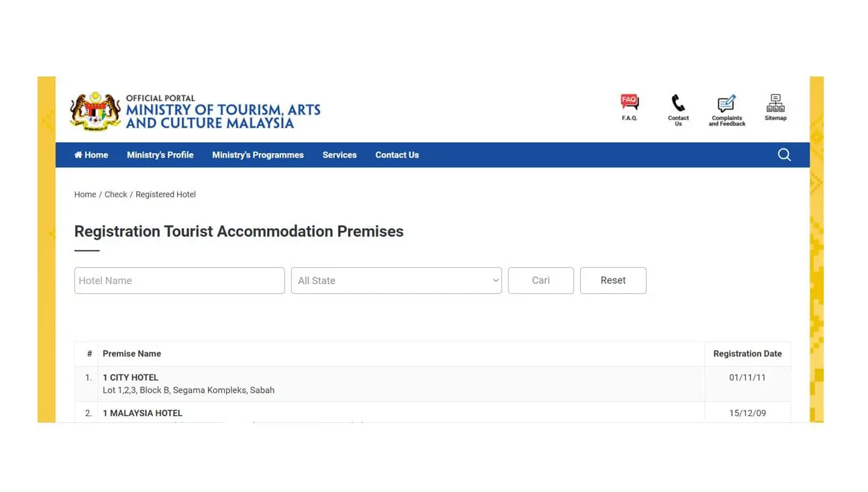Open the Complaints and Feedback icon

727,104
